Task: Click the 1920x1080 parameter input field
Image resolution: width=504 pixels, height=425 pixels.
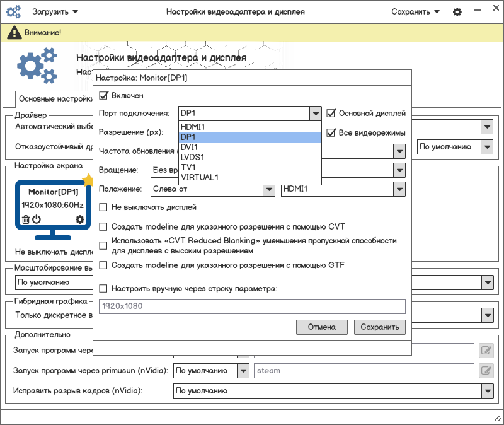Action: (x=252, y=306)
